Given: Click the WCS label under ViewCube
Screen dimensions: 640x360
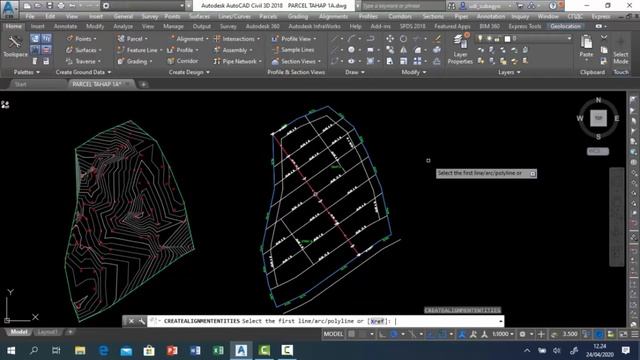Looking at the screenshot, I should click(598, 151).
